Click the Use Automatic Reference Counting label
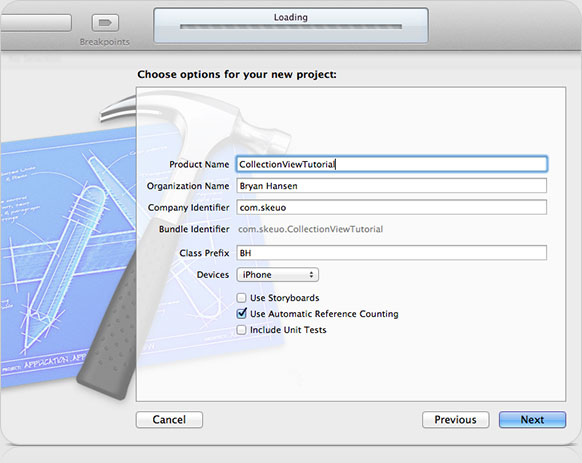This screenshot has width=582, height=463. (324, 314)
